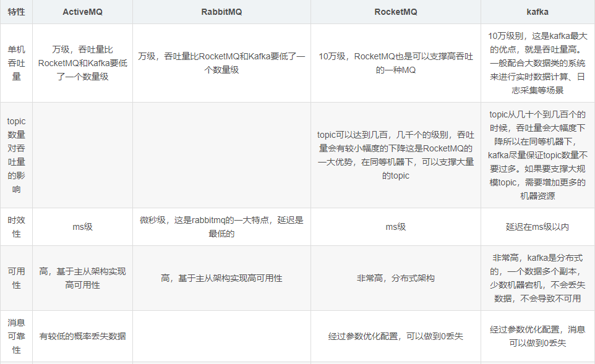Click RocketMQ cell '经过参数优化配置，可以做到0丢失'
Screen dimensions: 595x364
tap(396, 336)
